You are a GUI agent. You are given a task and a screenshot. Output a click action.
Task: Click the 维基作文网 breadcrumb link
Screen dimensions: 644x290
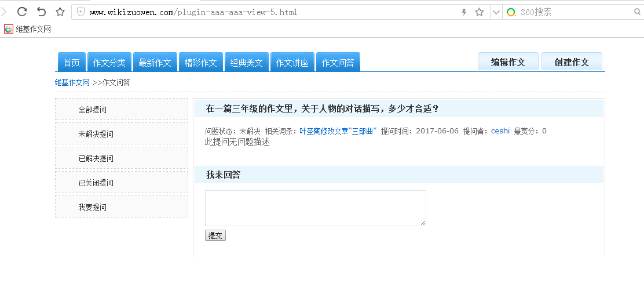click(x=72, y=82)
